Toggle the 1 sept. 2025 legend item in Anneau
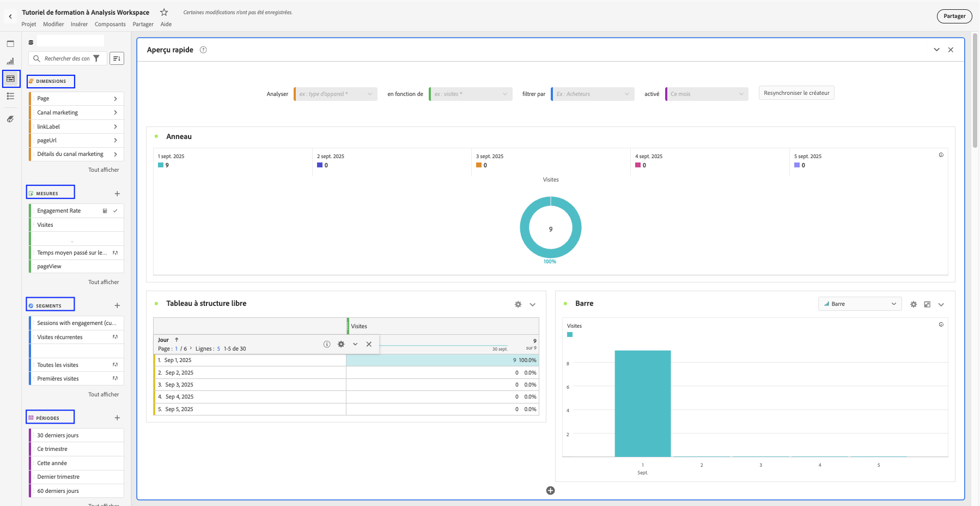The width and height of the screenshot is (980, 506). (161, 165)
